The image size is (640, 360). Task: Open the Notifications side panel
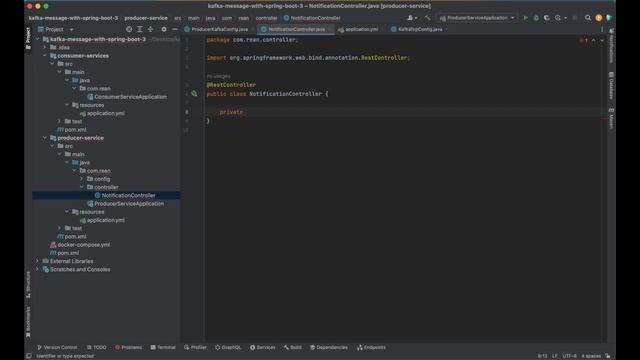(x=611, y=46)
